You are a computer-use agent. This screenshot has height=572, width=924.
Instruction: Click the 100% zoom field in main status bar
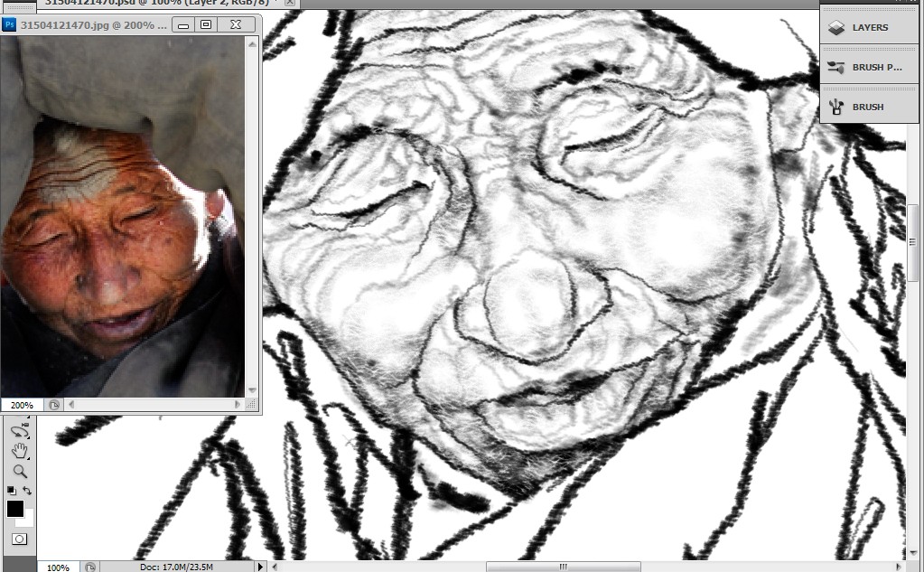[58, 567]
